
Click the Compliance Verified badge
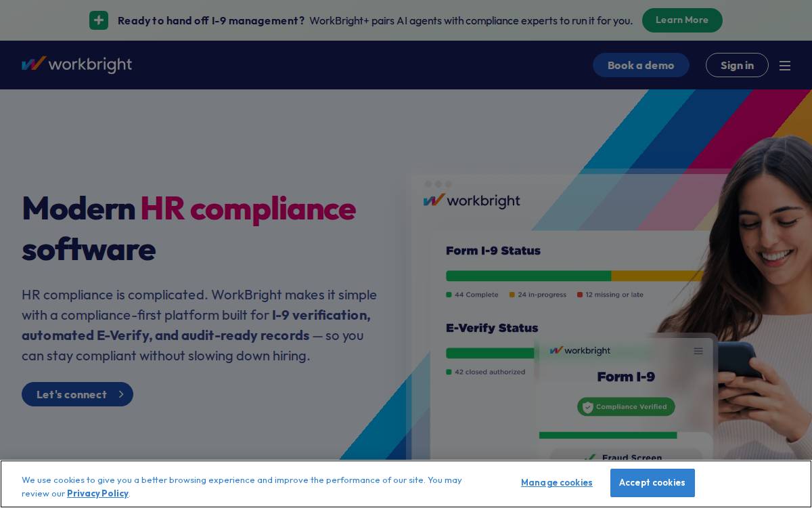tap(626, 407)
